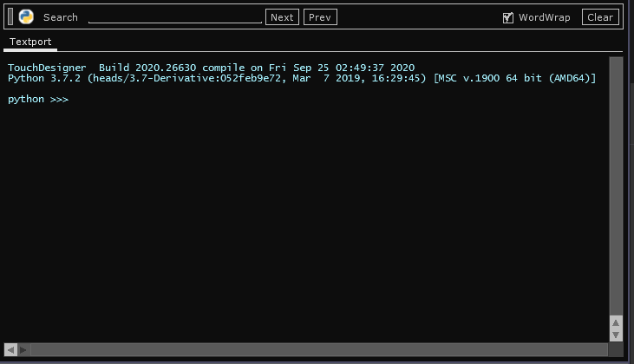This screenshot has height=364, width=634.
Task: Click the vertical scrollbar down arrow
Action: tap(616, 335)
